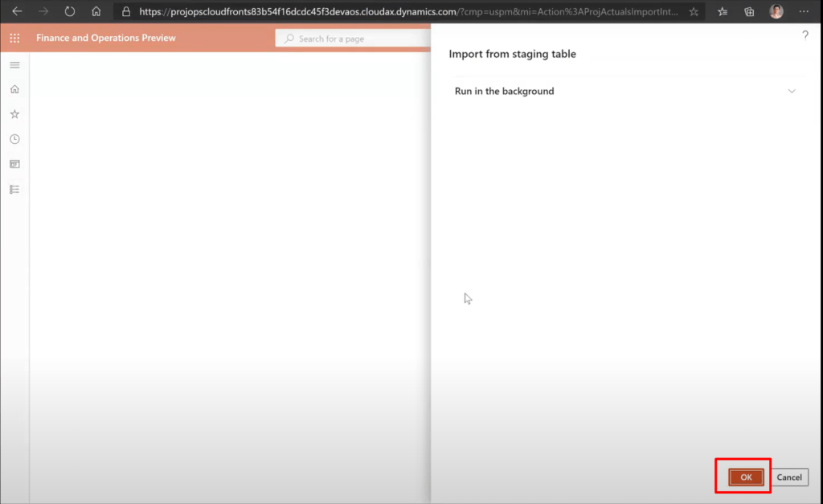
Task: Open Modules list icon in the sidebar
Action: pyautogui.click(x=14, y=190)
